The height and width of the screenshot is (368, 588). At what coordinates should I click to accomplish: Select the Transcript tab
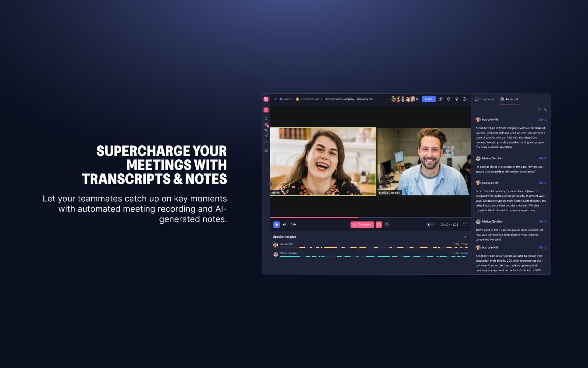click(509, 99)
